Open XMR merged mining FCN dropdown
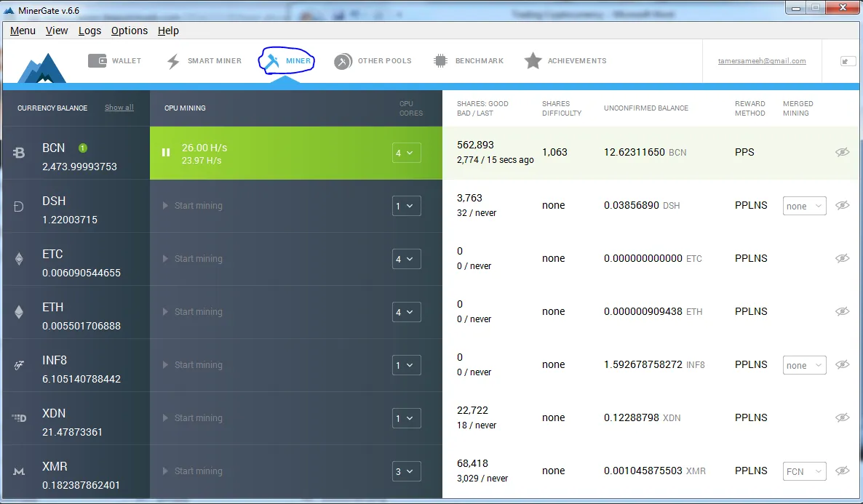Image resolution: width=863 pixels, height=504 pixels. 804,471
